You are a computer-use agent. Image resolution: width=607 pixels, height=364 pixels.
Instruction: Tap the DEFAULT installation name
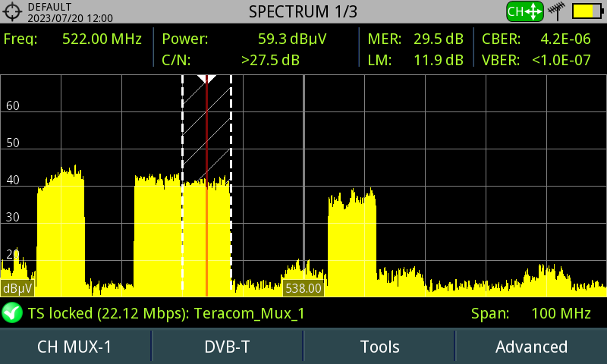click(49, 7)
